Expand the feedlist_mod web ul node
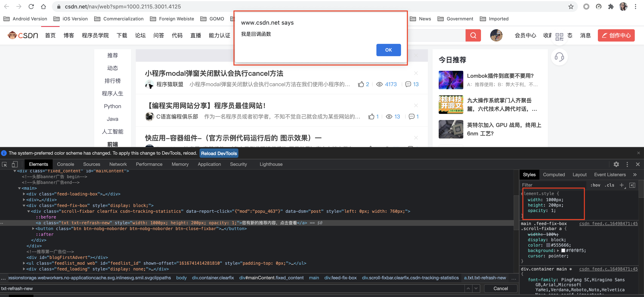 24,263
